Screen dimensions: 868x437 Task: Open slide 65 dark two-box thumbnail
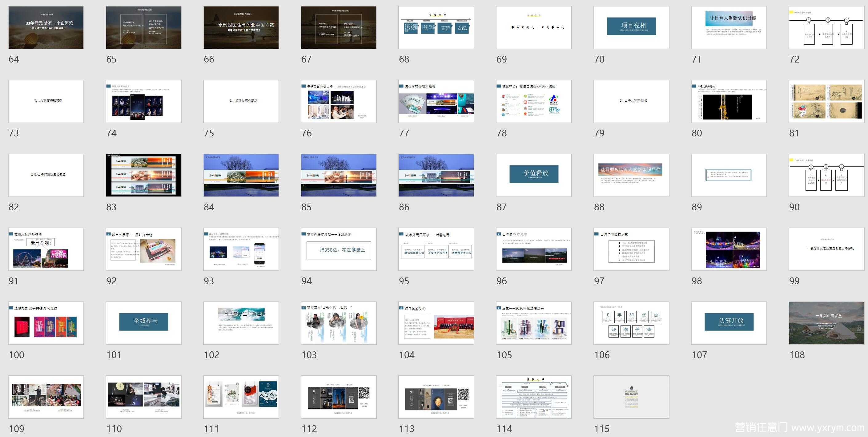(x=143, y=27)
